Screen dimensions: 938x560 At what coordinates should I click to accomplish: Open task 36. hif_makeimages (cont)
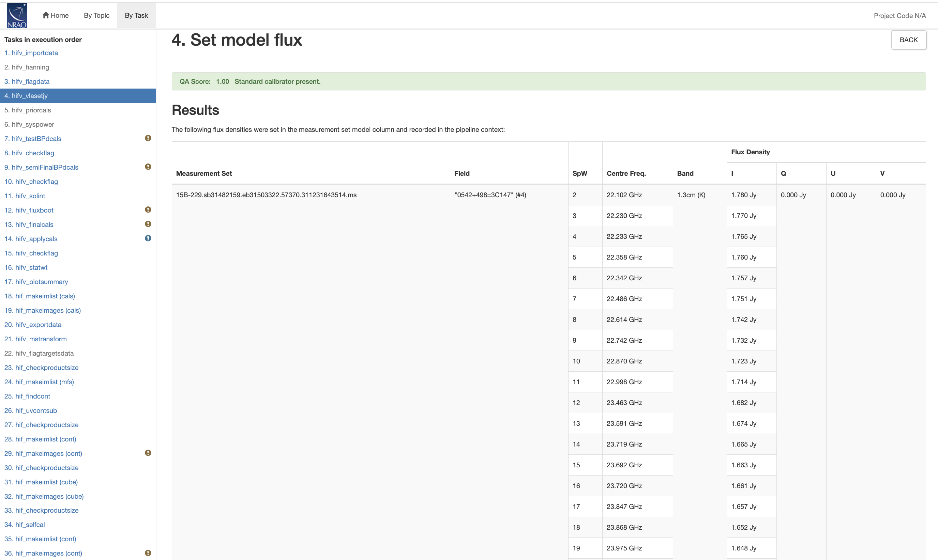point(43,554)
